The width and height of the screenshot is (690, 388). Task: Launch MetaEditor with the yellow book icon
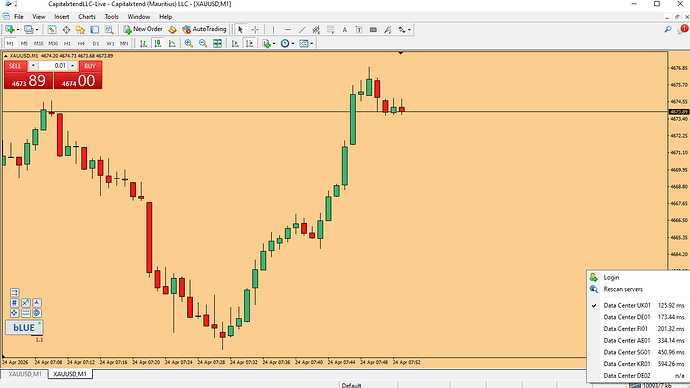click(172, 29)
